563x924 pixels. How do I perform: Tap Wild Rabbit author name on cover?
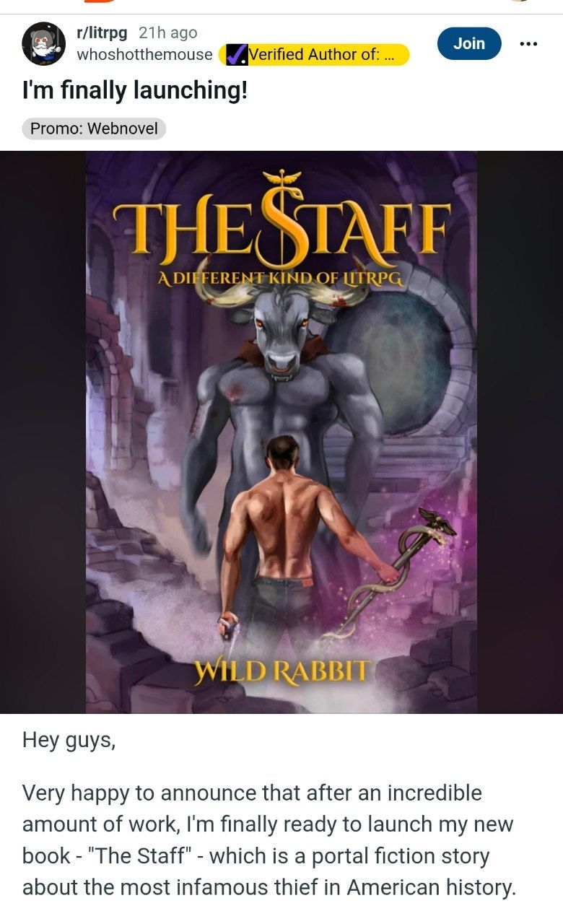pos(281,672)
